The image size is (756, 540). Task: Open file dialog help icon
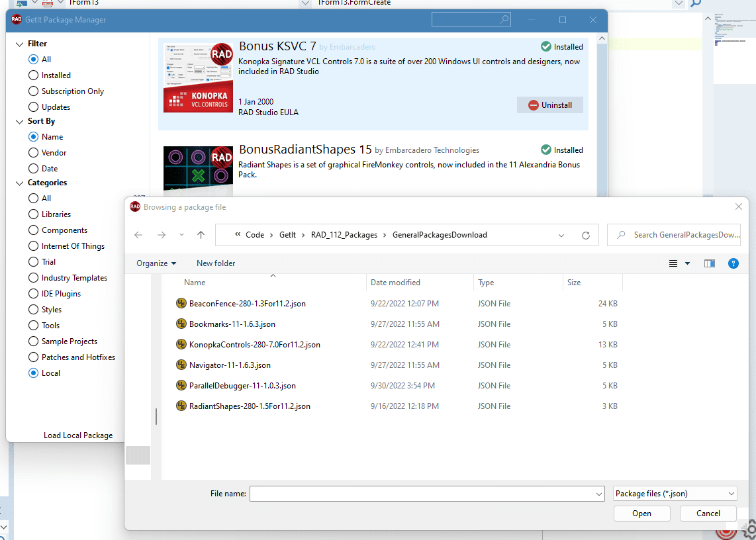733,263
